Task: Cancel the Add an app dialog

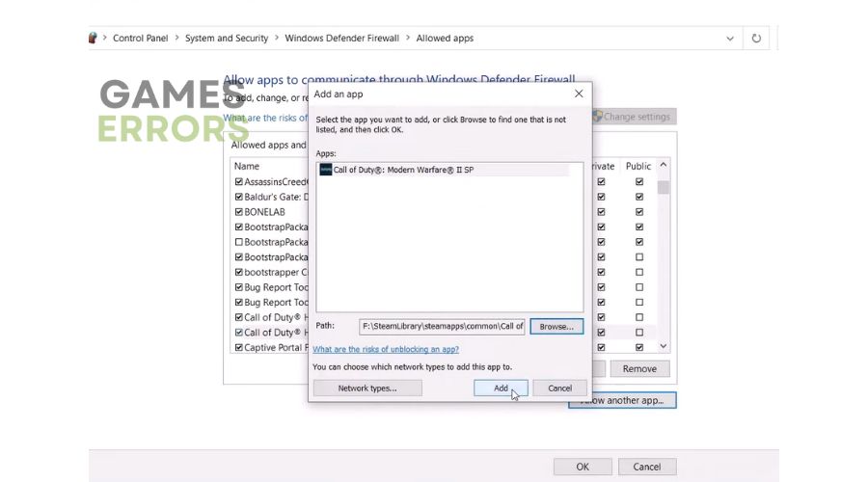Action: click(x=559, y=388)
